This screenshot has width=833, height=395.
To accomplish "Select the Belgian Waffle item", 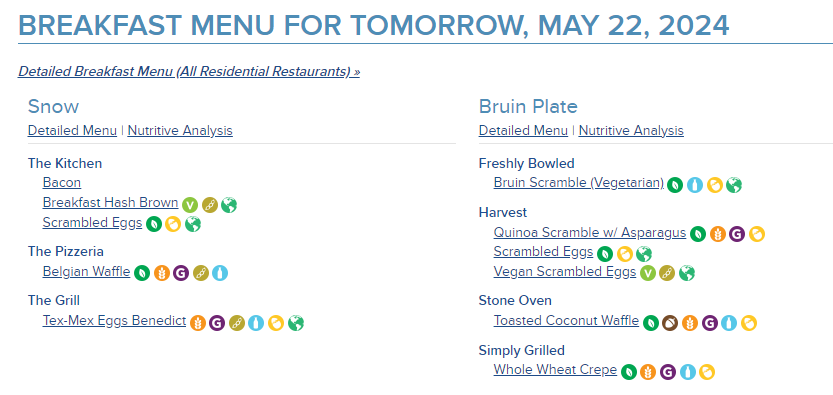I will click(87, 271).
